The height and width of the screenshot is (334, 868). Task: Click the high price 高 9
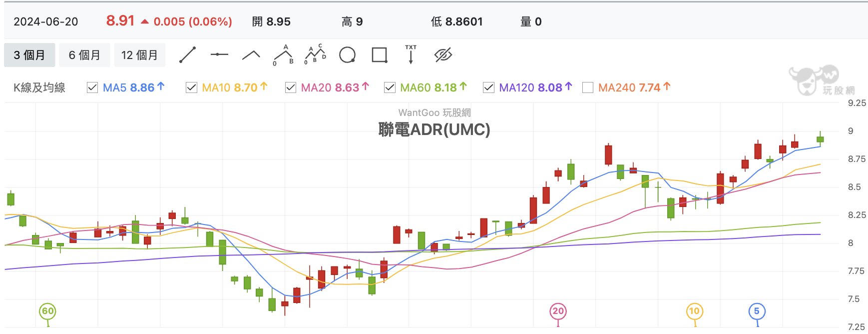(352, 21)
